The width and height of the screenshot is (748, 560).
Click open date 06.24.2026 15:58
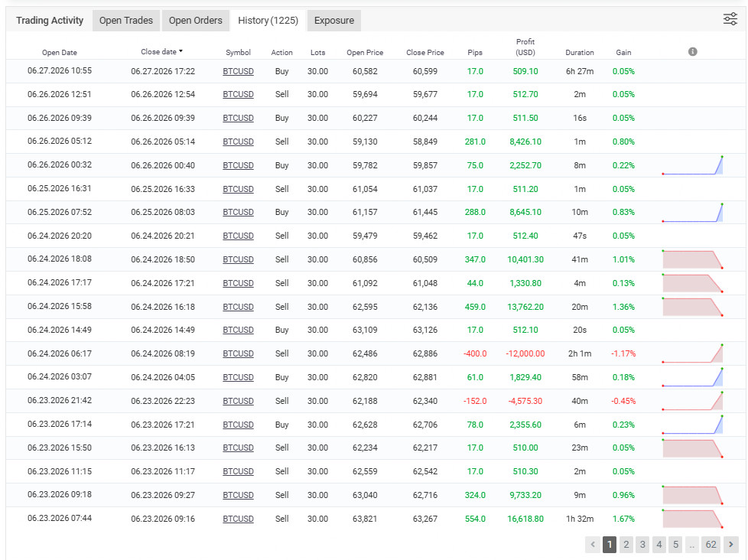coord(59,306)
